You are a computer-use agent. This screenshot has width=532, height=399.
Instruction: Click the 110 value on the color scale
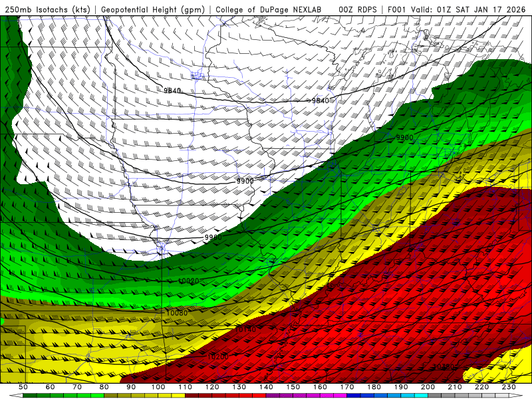[x=186, y=387]
